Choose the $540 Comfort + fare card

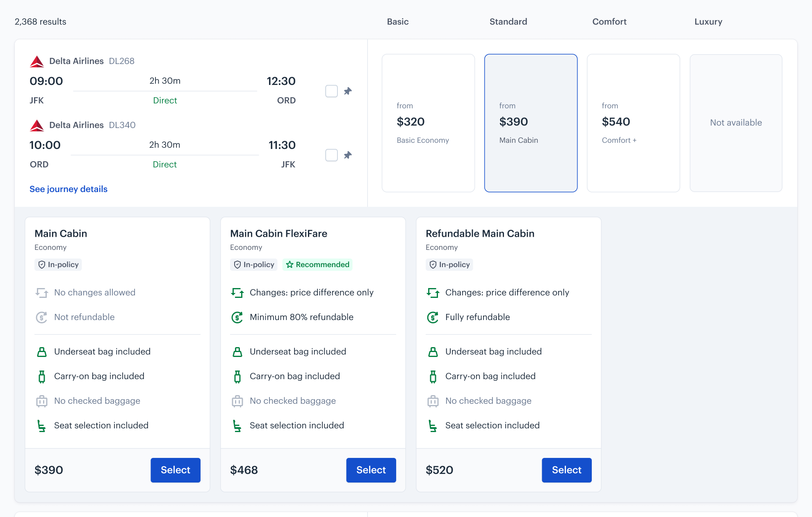point(633,123)
